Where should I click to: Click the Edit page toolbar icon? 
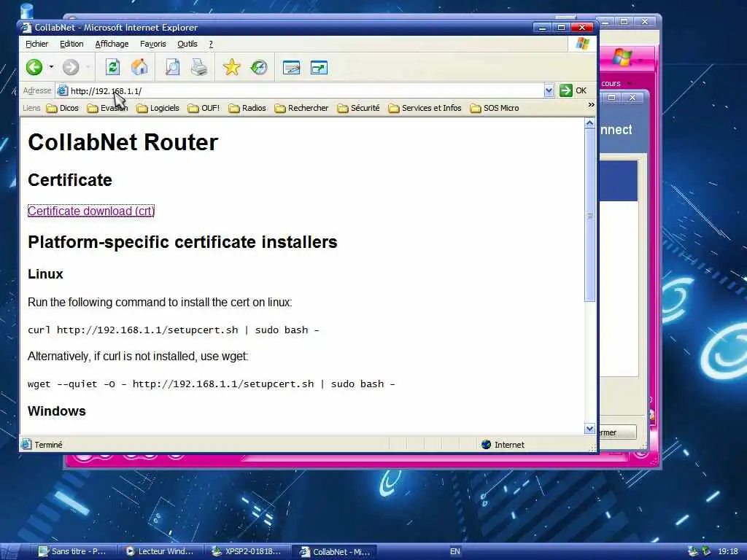[291, 68]
